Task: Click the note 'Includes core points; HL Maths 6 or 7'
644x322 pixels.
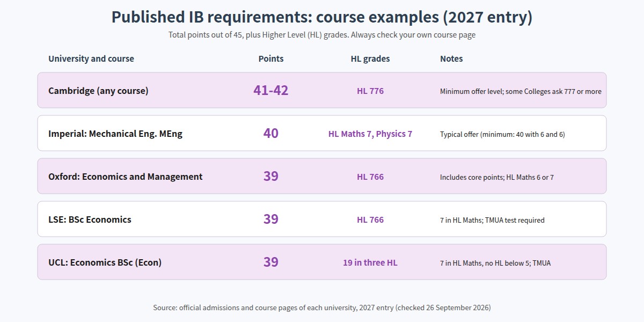Action: coord(497,177)
